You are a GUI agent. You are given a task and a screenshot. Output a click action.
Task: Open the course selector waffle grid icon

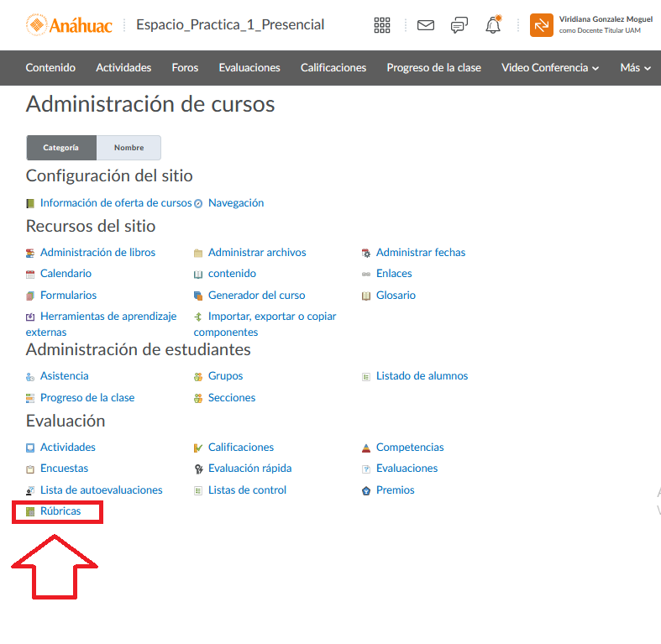382,25
